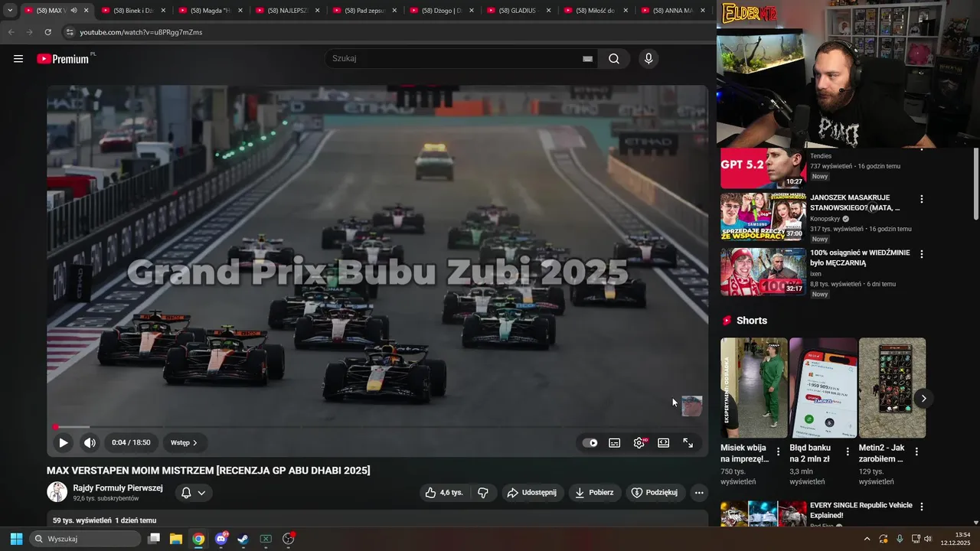Show next Shorts with right arrow
The image size is (980, 551).
pyautogui.click(x=923, y=398)
